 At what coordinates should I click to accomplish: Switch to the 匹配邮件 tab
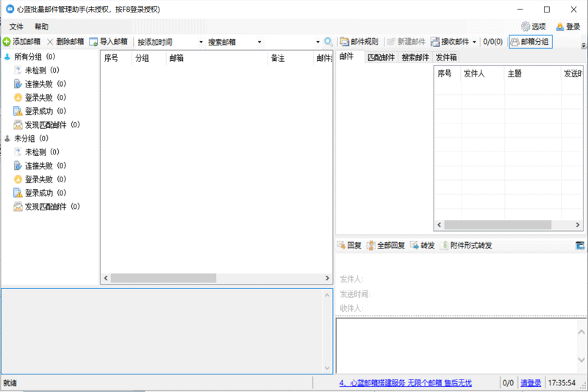(x=381, y=57)
